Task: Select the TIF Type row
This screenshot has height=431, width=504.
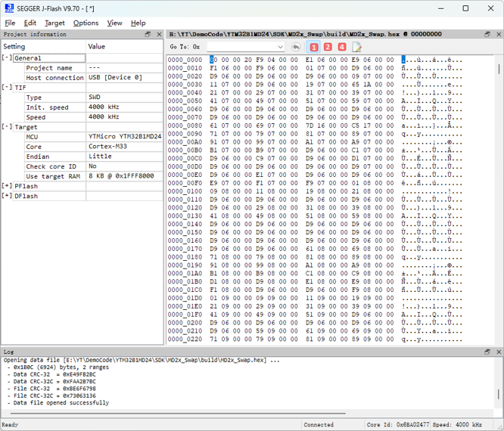Action: tap(94, 98)
